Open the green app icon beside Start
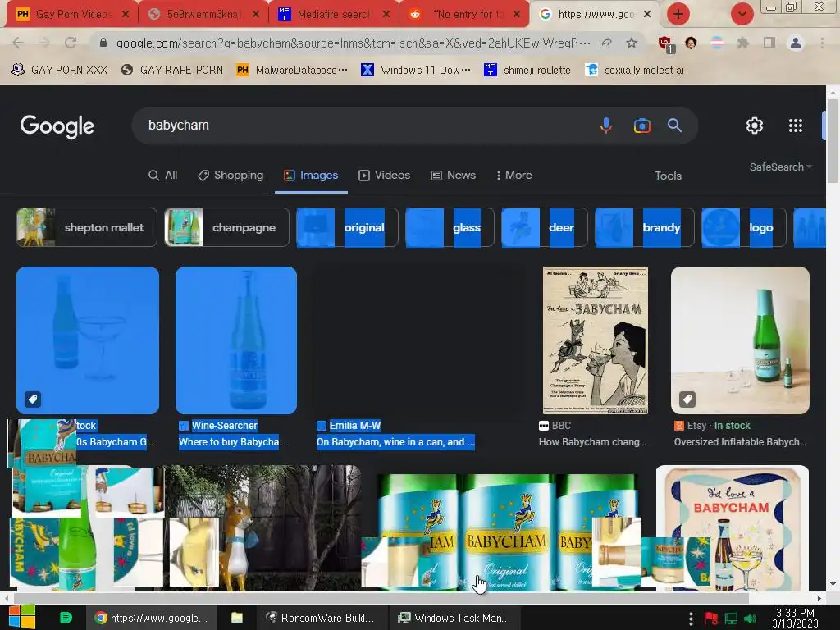 pyautogui.click(x=66, y=618)
